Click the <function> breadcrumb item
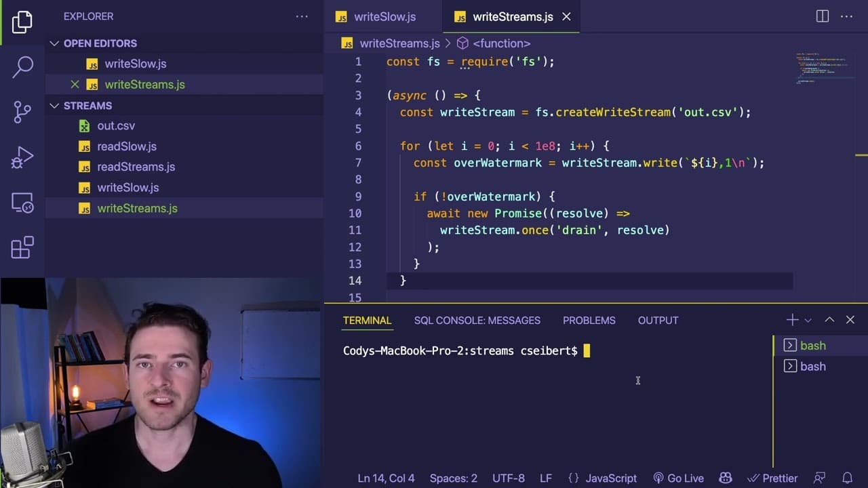The height and width of the screenshot is (488, 868). (x=502, y=43)
